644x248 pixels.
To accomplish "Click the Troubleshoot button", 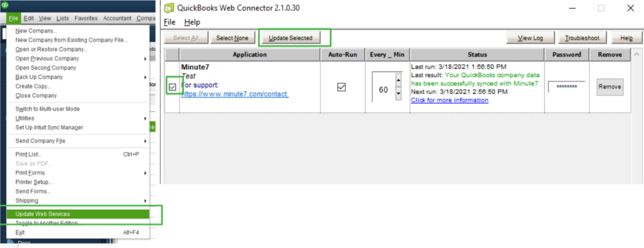I will pos(582,38).
